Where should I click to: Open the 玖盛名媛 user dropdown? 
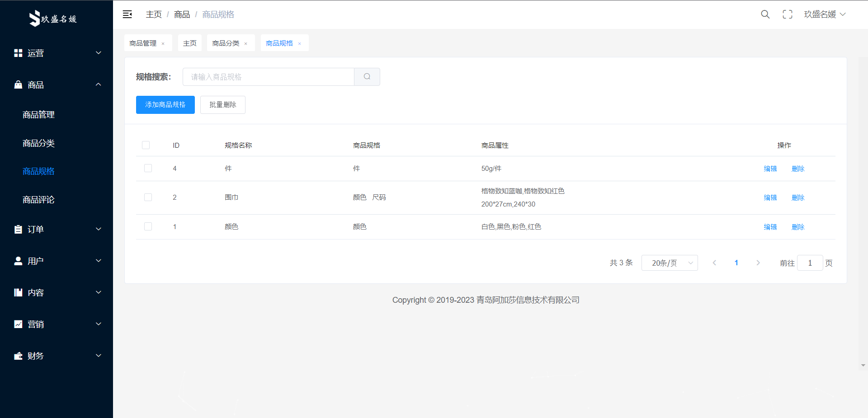tap(824, 14)
